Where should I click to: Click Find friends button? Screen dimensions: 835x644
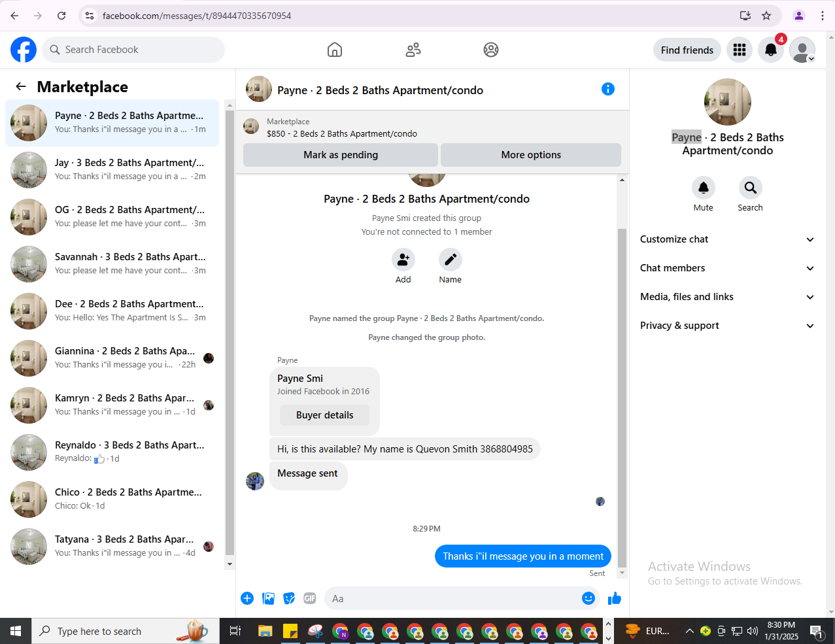pyautogui.click(x=687, y=50)
